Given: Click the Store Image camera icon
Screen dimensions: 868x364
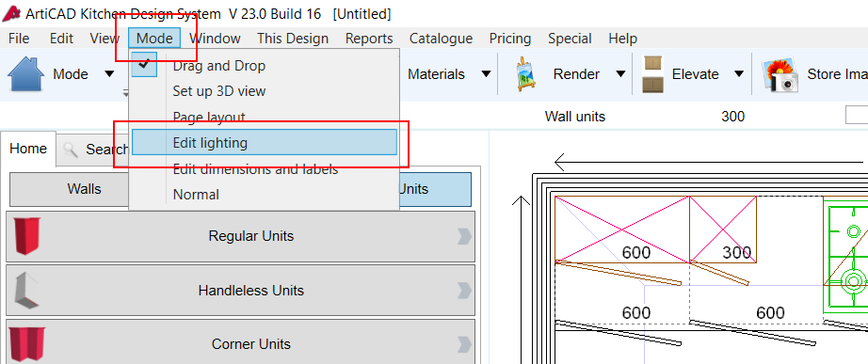Looking at the screenshot, I should [780, 74].
